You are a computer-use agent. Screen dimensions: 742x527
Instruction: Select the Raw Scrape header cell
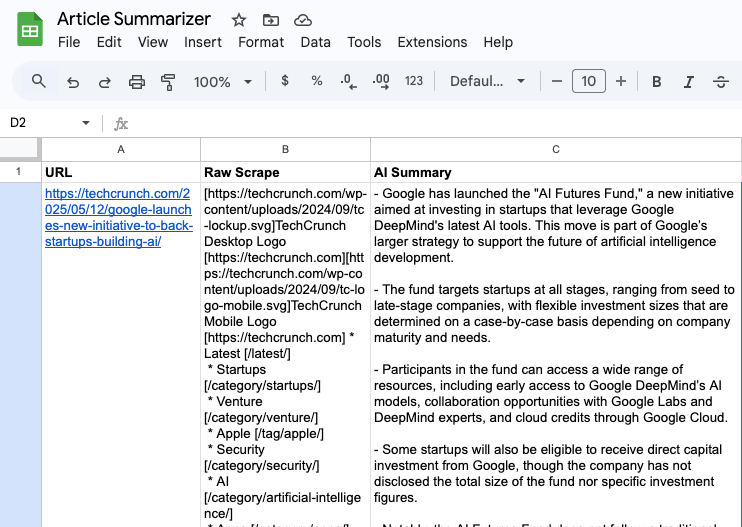(285, 172)
